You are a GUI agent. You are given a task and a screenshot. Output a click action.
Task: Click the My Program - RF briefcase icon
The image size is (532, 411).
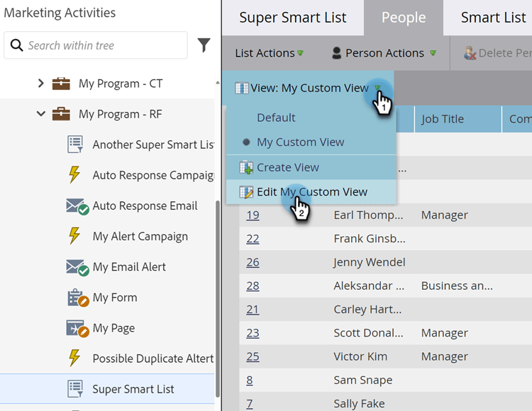click(x=61, y=114)
